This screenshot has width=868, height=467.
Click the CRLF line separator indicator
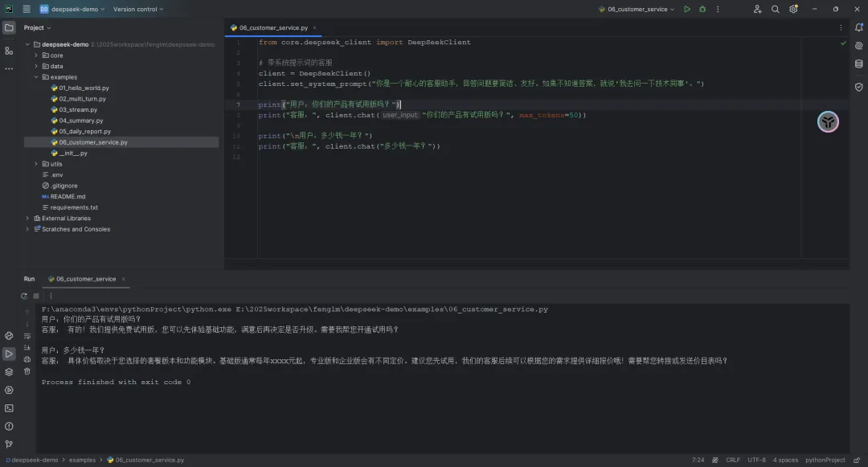pyautogui.click(x=733, y=460)
